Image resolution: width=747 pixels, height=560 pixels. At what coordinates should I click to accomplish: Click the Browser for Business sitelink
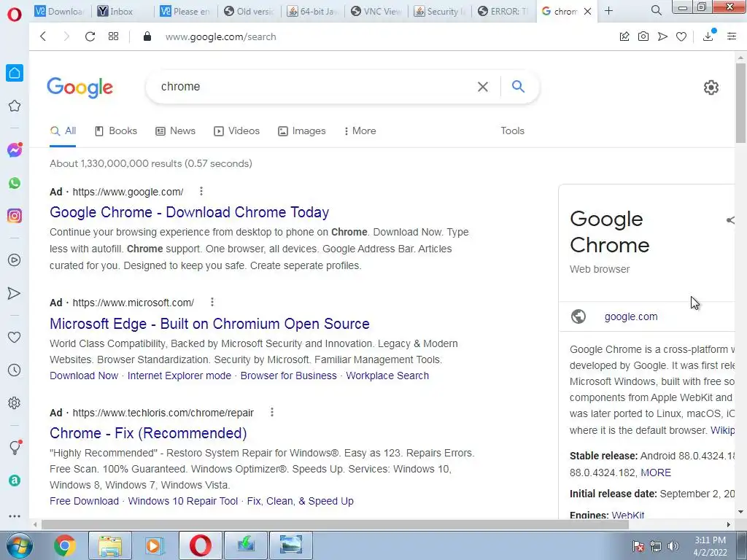(288, 376)
